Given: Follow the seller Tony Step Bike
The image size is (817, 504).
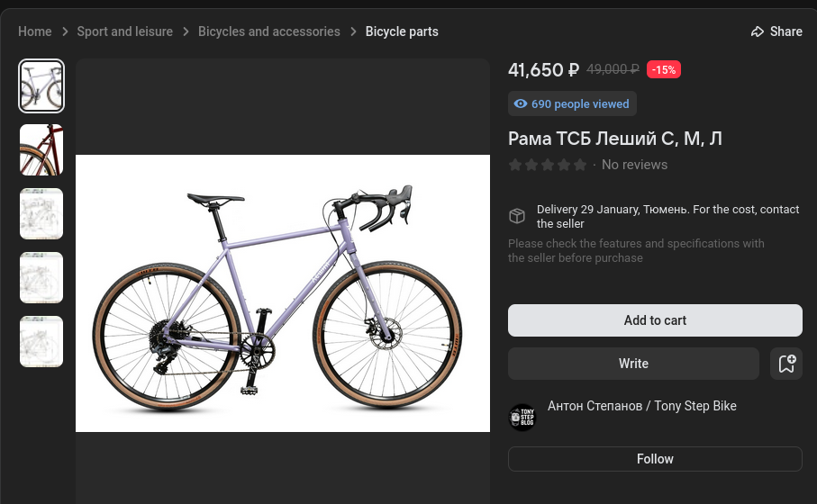Looking at the screenshot, I should (x=655, y=459).
